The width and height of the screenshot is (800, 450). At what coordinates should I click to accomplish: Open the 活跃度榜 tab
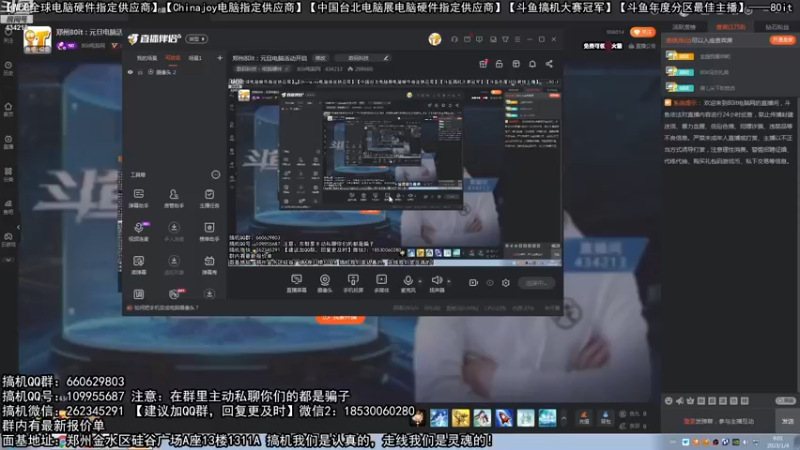coord(684,27)
